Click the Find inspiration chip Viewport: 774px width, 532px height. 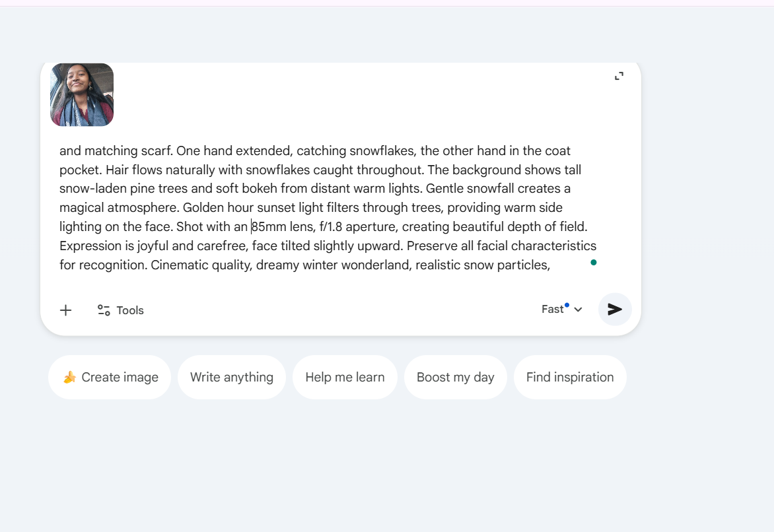[570, 377]
